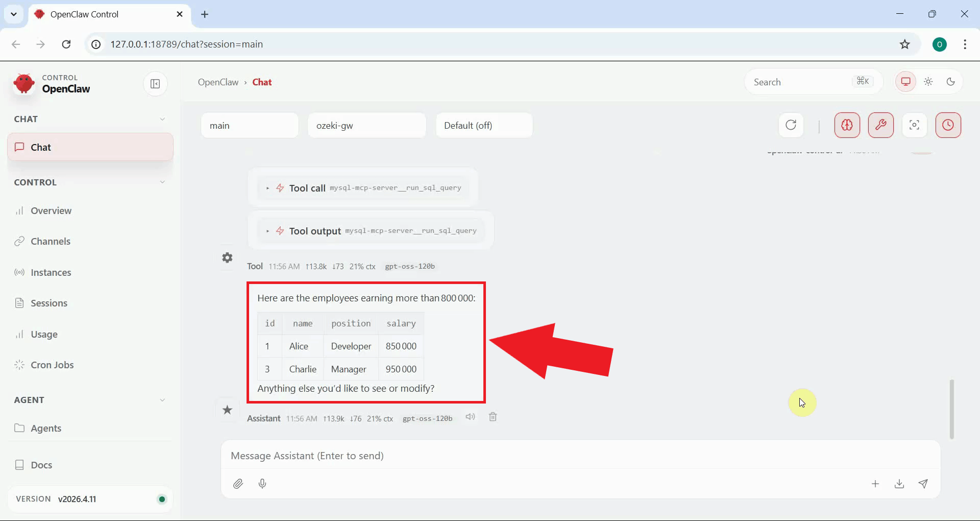Close the OpenClaw Control tab
980x521 pixels.
click(x=180, y=14)
